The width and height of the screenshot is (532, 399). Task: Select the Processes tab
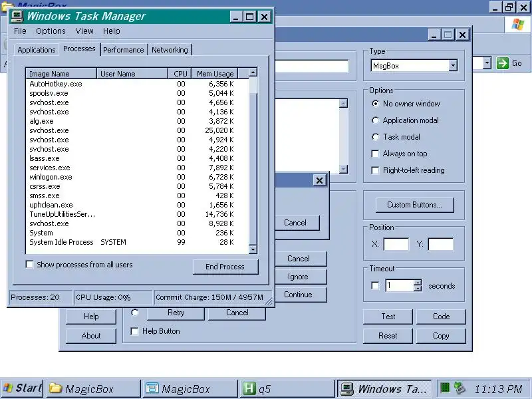tap(79, 49)
